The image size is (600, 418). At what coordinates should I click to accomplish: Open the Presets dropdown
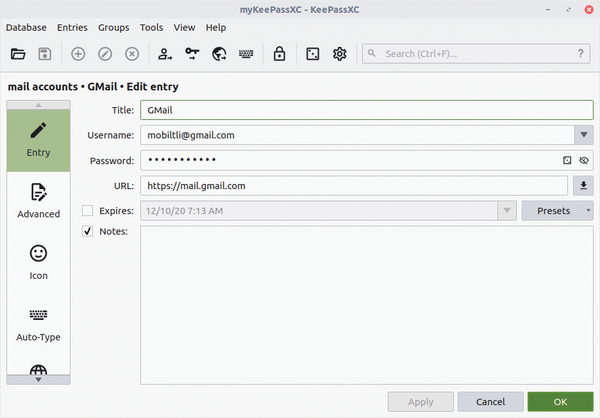(x=558, y=211)
